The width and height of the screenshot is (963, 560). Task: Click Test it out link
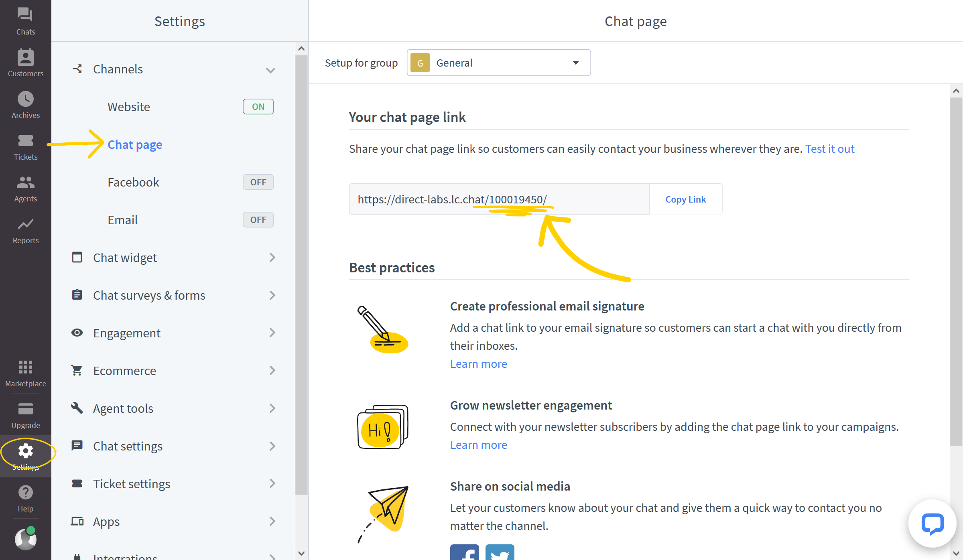pos(830,148)
